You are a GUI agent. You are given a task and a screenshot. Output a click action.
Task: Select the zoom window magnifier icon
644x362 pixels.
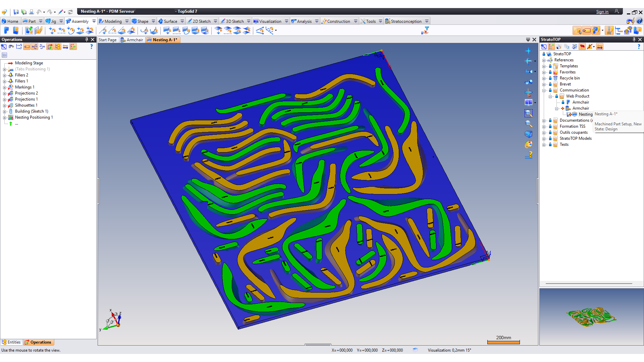coord(528,113)
